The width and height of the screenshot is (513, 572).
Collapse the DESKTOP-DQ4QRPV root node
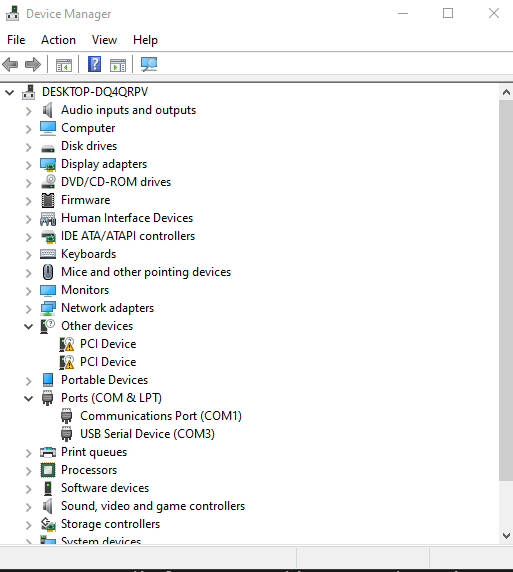pyautogui.click(x=10, y=92)
